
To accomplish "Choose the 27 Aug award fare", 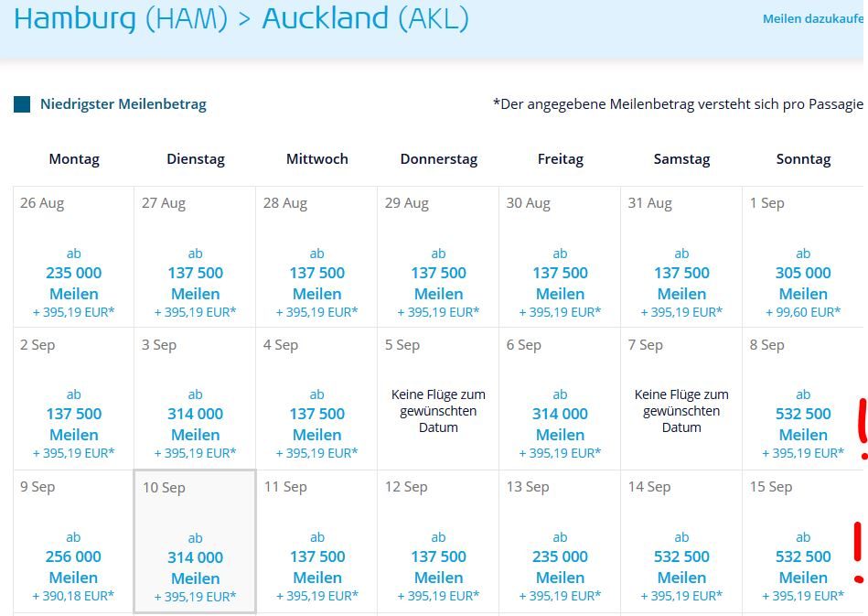I will point(195,257).
